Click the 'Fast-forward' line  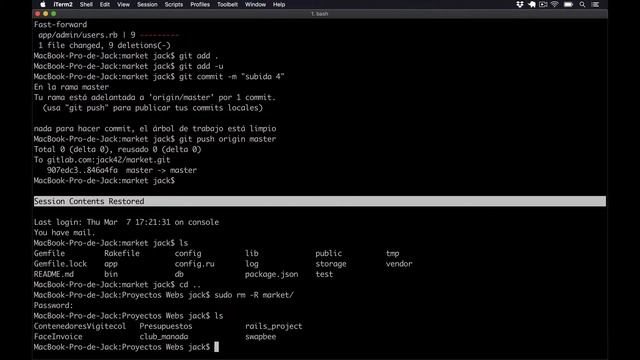60,24
